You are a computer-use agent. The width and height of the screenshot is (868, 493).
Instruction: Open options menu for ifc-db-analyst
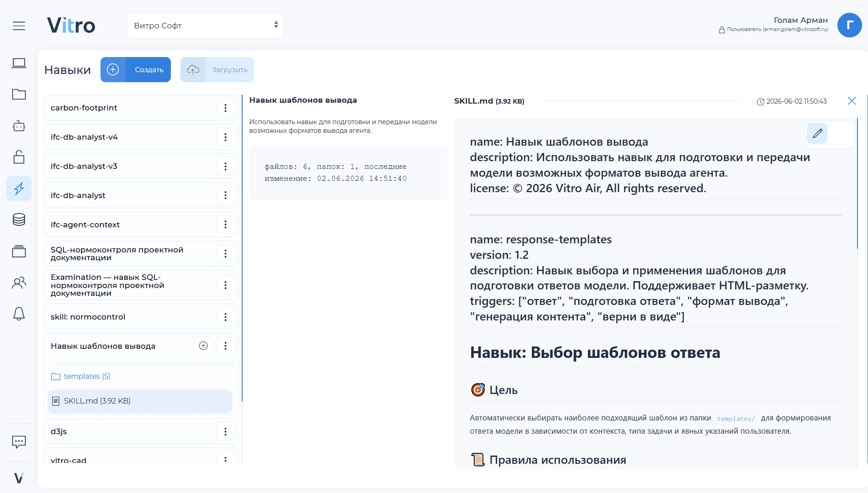(x=225, y=195)
